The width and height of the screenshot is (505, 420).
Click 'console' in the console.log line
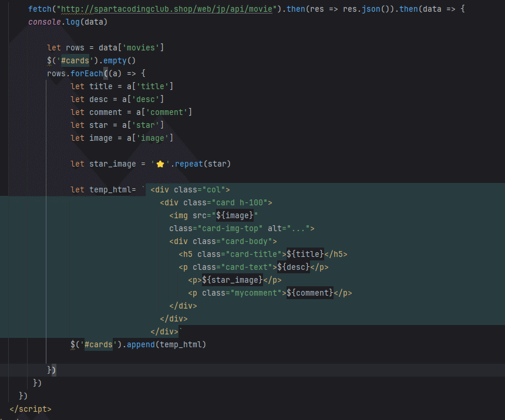[45, 22]
